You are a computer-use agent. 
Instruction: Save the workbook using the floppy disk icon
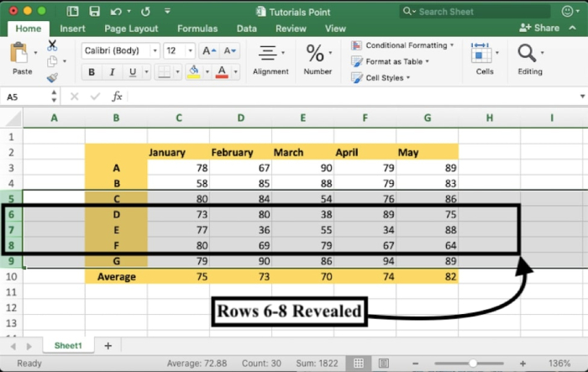(x=93, y=12)
